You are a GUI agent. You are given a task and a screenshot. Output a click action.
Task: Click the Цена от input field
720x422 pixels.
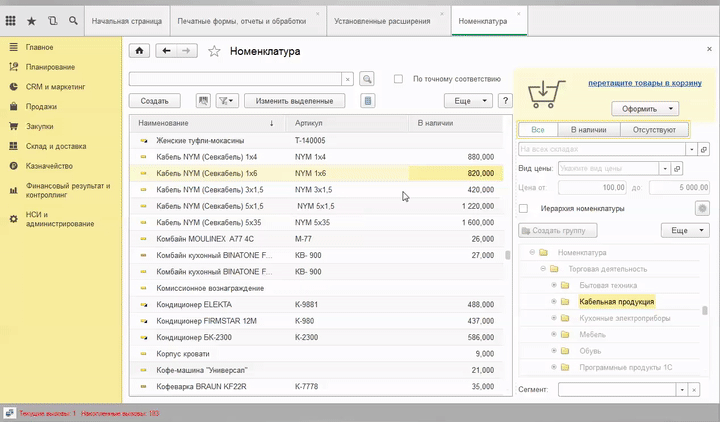tap(592, 187)
